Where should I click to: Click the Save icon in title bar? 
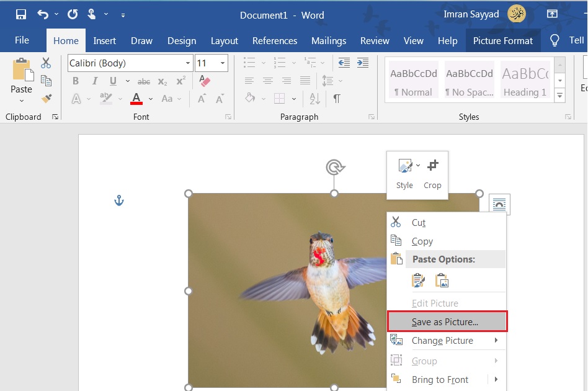21,14
